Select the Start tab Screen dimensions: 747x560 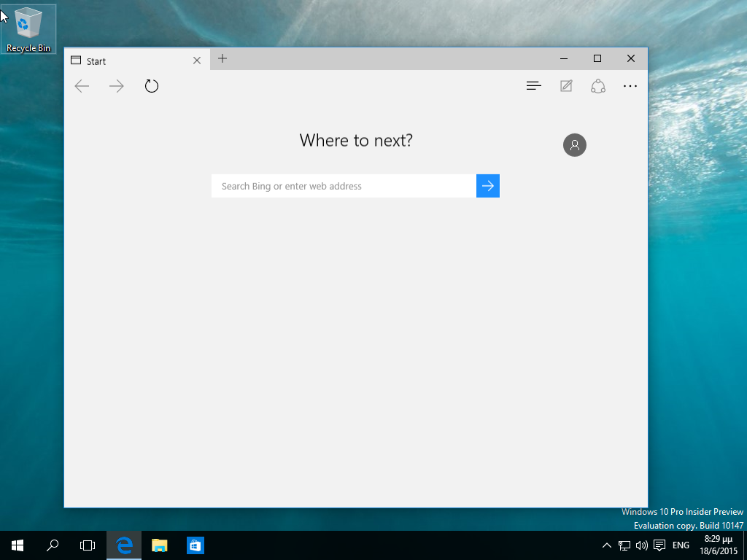point(136,60)
